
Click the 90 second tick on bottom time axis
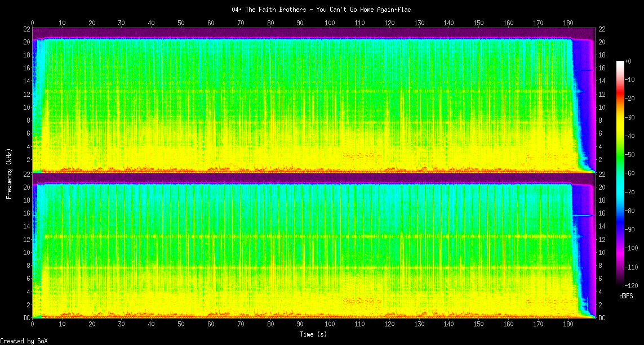coord(300,325)
